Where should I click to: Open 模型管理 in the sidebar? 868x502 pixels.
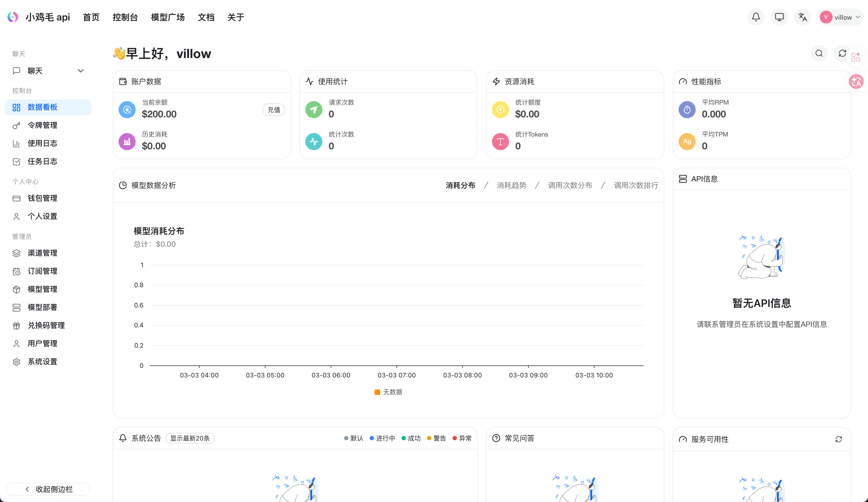pyautogui.click(x=48, y=289)
